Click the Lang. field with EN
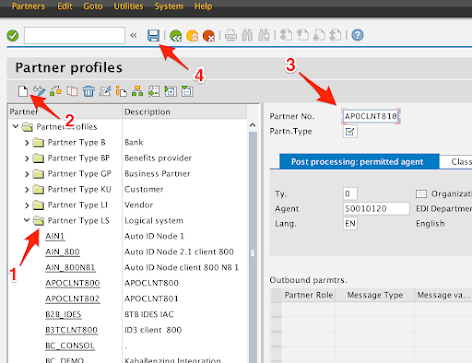This screenshot has width=472, height=363. (x=350, y=223)
